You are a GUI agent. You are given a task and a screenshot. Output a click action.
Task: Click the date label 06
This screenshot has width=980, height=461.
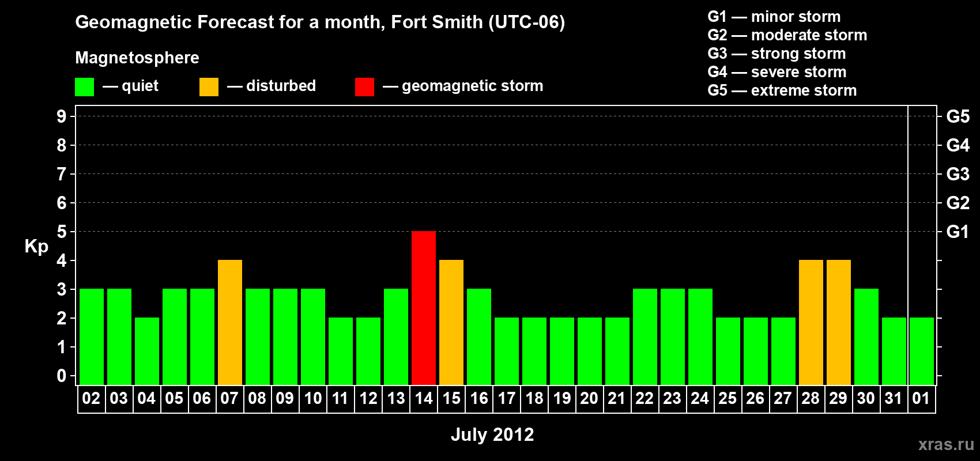point(202,398)
